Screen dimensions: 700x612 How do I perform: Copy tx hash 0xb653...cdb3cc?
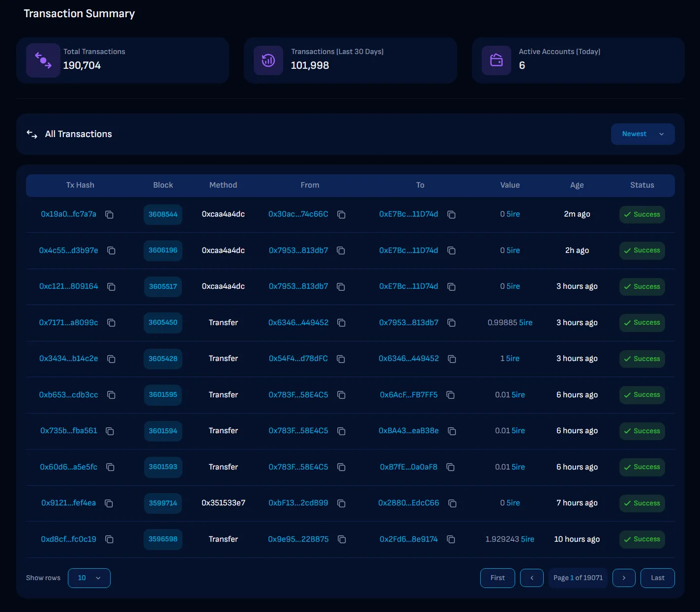(112, 395)
